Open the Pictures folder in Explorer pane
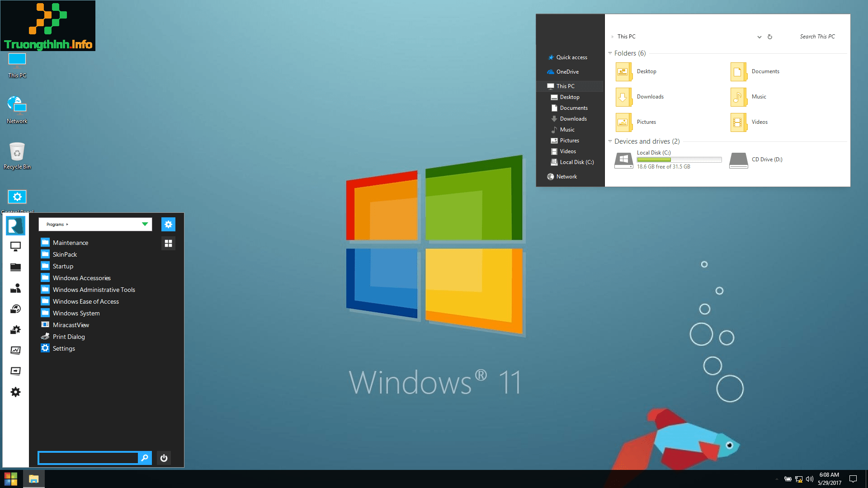Image resolution: width=868 pixels, height=488 pixels. click(x=636, y=122)
